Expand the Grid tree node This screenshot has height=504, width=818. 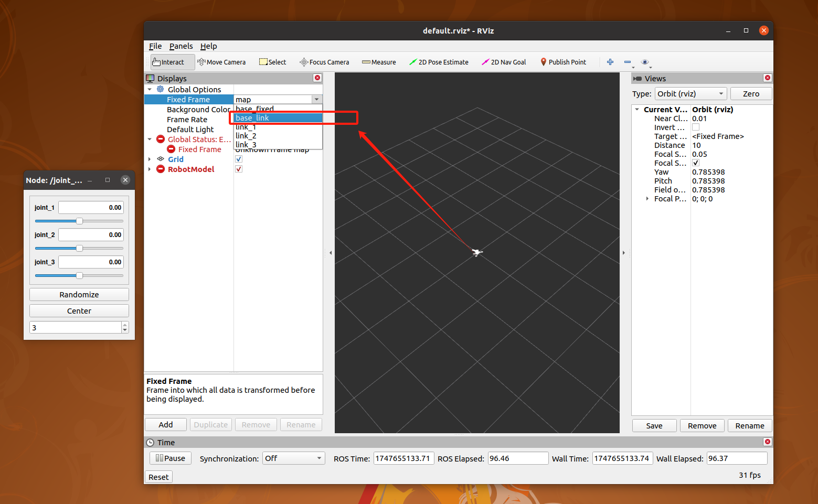coord(150,159)
